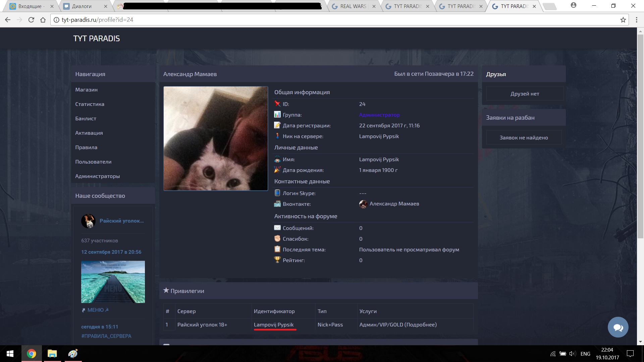Image resolution: width=644 pixels, height=362 pixels.
Task: Click the browser forward arrow
Action: coord(19,20)
